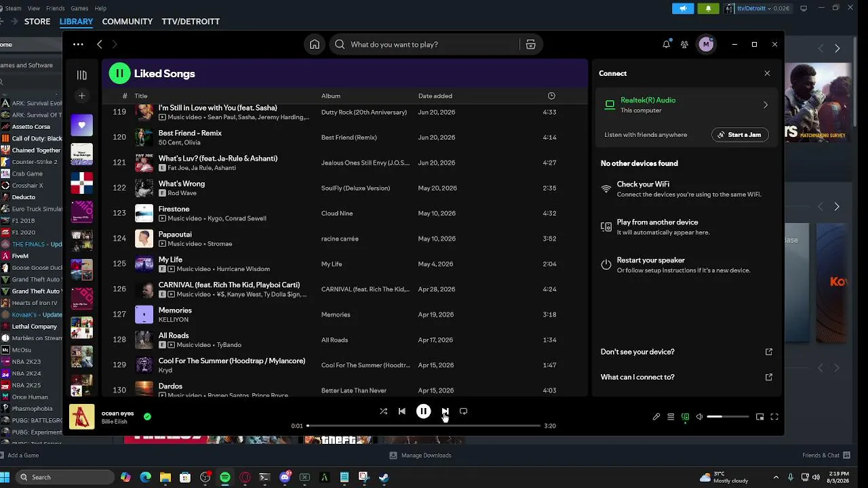The width and height of the screenshot is (868, 488).
Task: Open the Spotify miniplayer
Action: (760, 417)
